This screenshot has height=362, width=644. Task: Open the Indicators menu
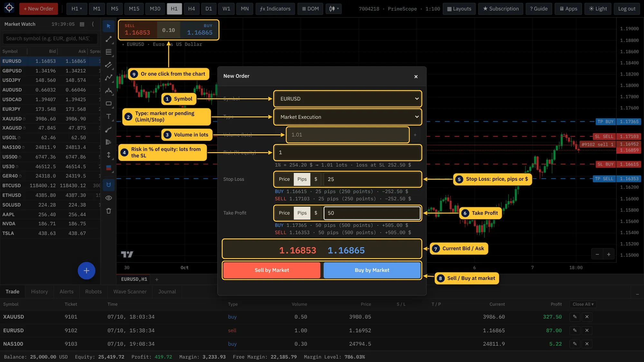coord(275,9)
